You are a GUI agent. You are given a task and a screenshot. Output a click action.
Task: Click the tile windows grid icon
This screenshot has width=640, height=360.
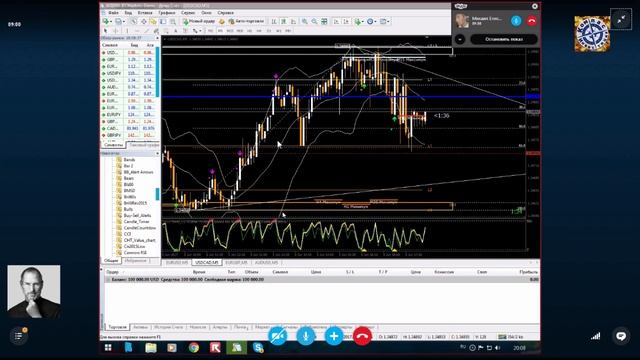[324, 21]
